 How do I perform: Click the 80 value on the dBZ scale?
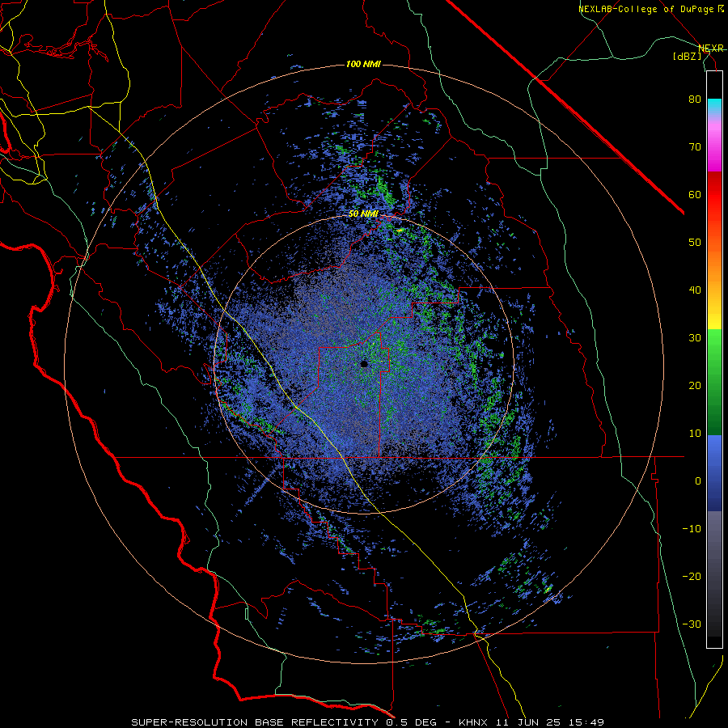695,99
